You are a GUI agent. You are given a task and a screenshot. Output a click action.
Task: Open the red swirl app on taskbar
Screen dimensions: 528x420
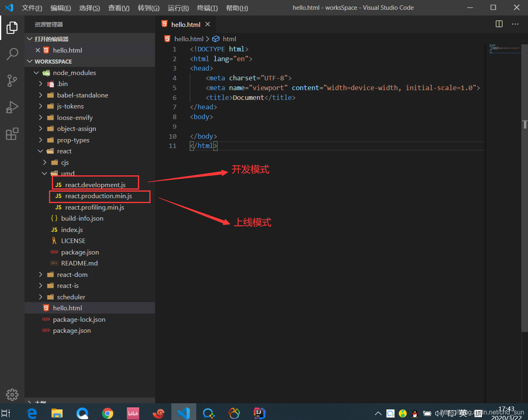[x=158, y=413]
